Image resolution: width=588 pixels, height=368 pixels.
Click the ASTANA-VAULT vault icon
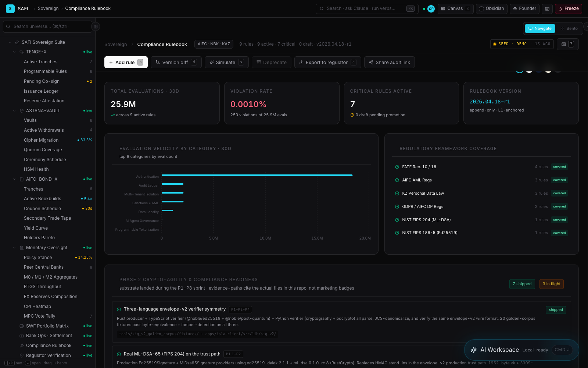tap(21, 111)
